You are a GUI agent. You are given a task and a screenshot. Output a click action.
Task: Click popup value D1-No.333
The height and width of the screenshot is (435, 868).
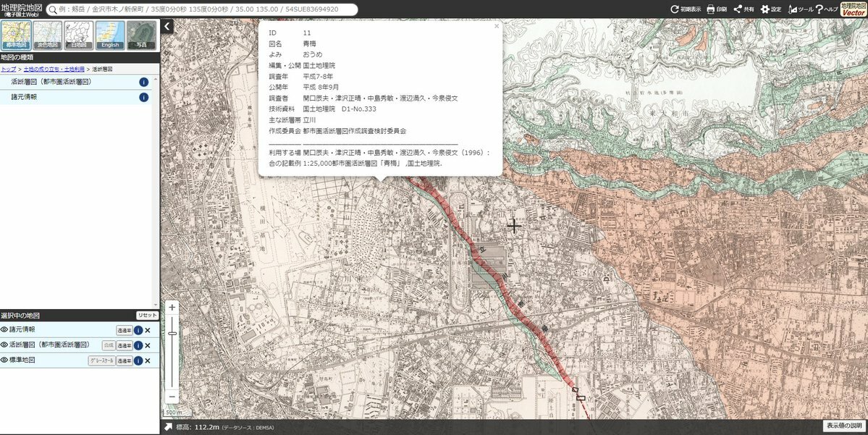click(x=359, y=109)
